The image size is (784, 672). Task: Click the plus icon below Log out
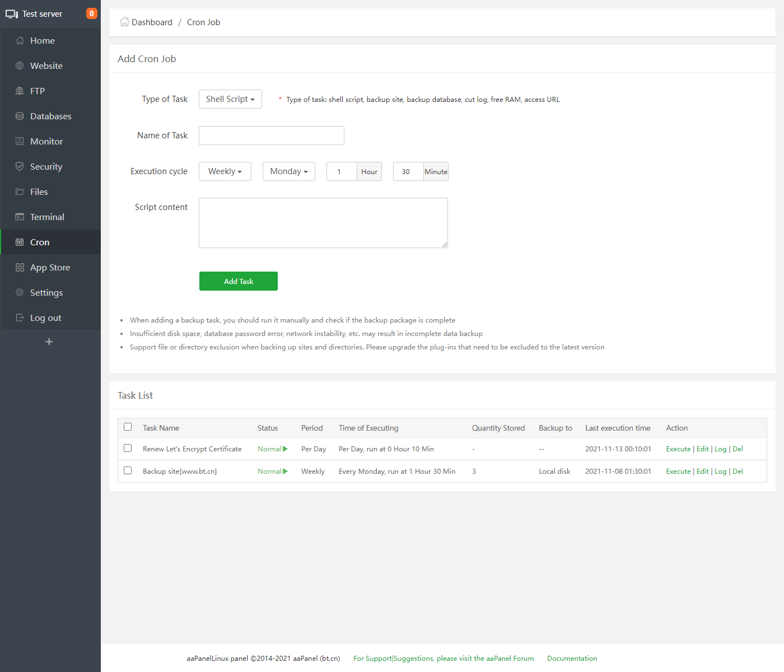[x=49, y=342]
